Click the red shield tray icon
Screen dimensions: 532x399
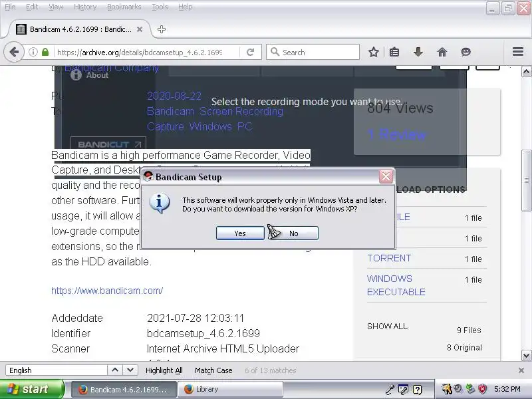point(482,389)
